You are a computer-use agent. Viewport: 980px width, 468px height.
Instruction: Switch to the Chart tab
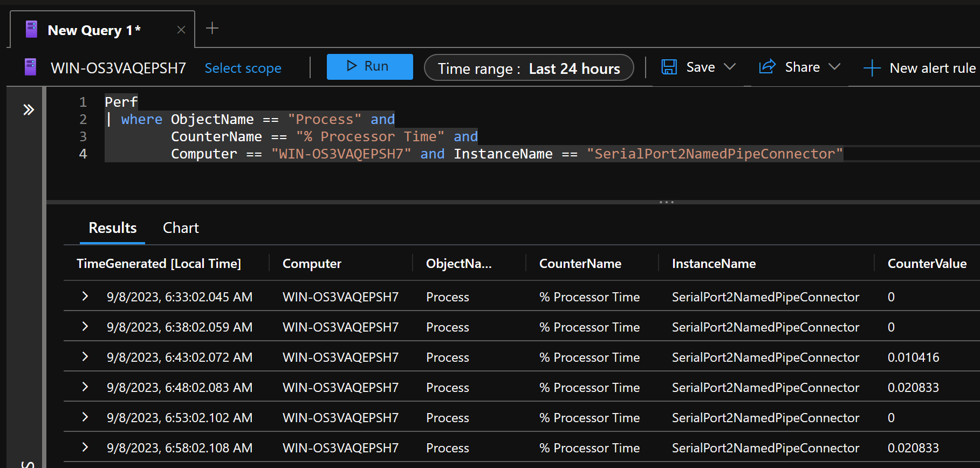(x=181, y=228)
